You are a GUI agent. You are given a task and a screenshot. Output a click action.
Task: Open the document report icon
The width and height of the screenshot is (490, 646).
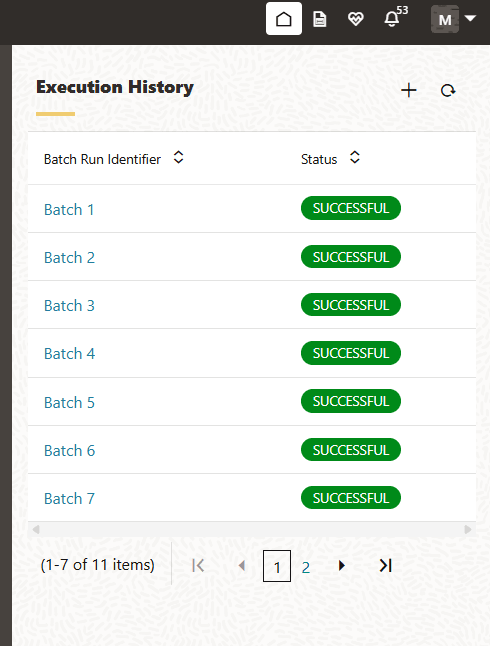[319, 19]
